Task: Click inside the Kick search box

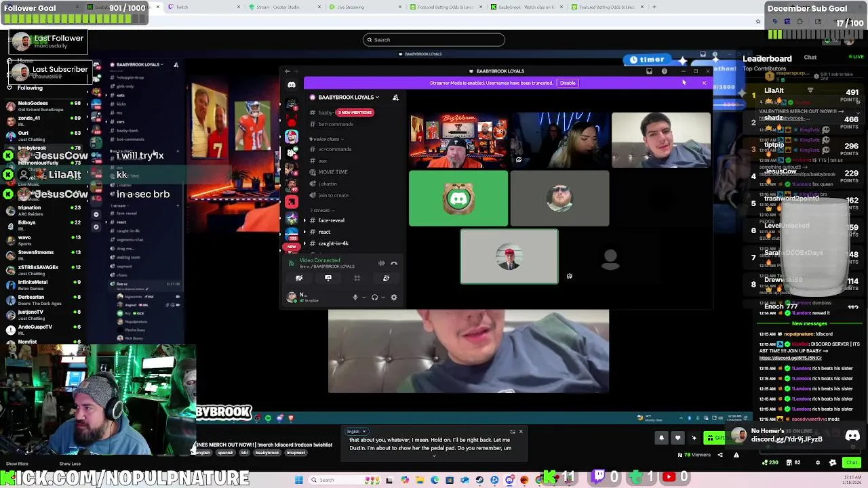Action: point(434,40)
